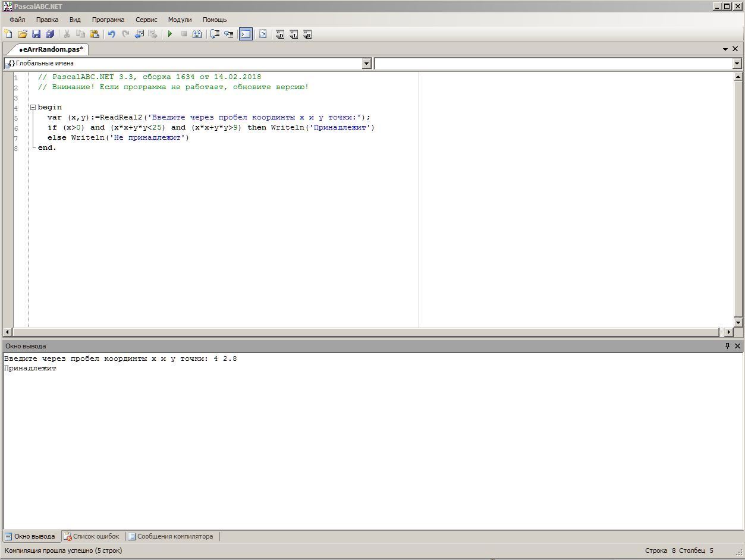
Task: Open the Глобальные имена dropdown
Action: pos(366,64)
